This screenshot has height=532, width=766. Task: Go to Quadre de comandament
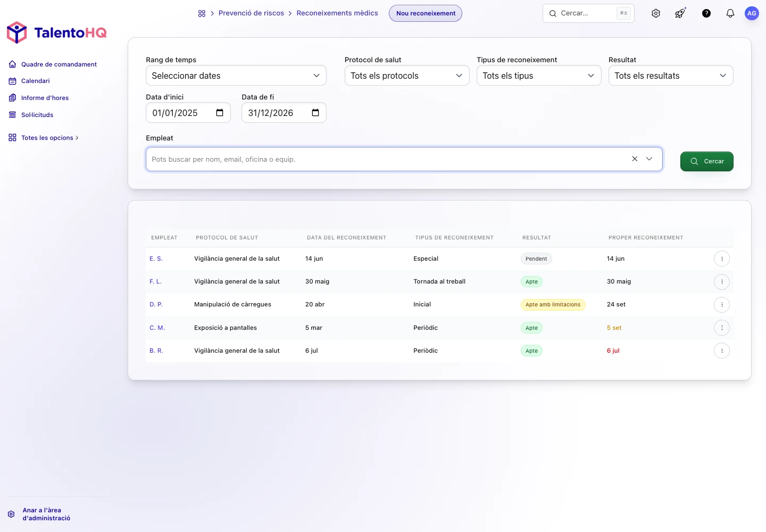tap(53, 64)
